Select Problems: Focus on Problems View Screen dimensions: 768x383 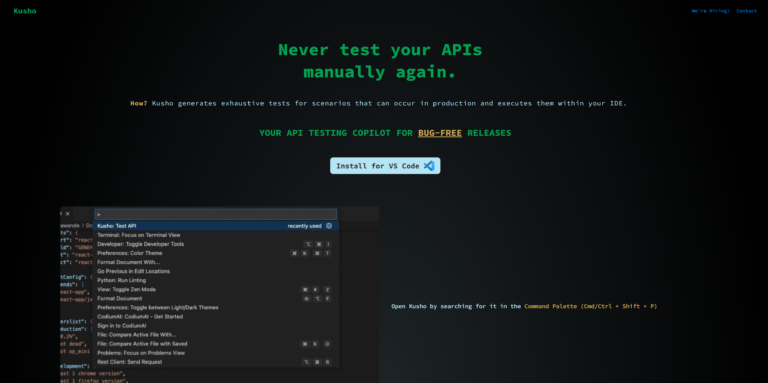click(x=216, y=353)
